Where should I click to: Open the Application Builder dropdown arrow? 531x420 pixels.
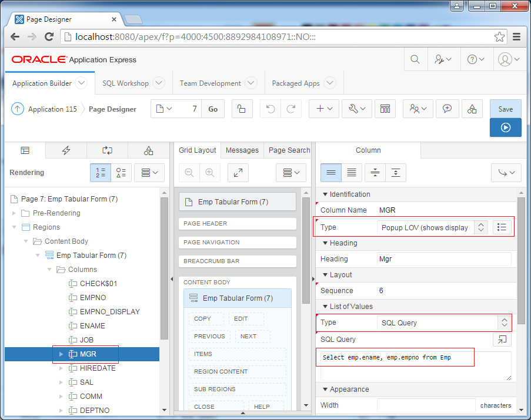click(x=81, y=83)
